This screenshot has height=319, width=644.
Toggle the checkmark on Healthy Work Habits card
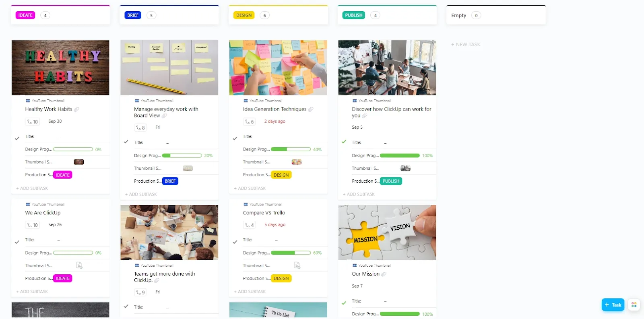click(17, 138)
